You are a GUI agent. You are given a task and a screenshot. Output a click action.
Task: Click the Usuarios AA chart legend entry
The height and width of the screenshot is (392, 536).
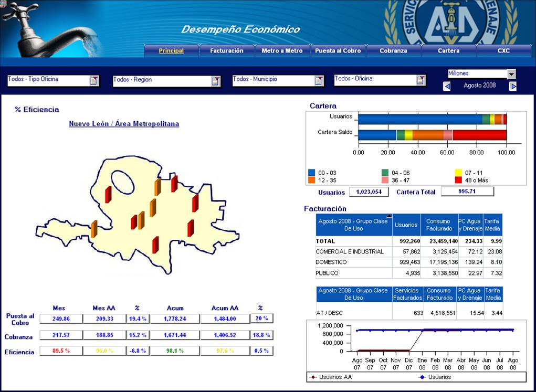pos(331,377)
